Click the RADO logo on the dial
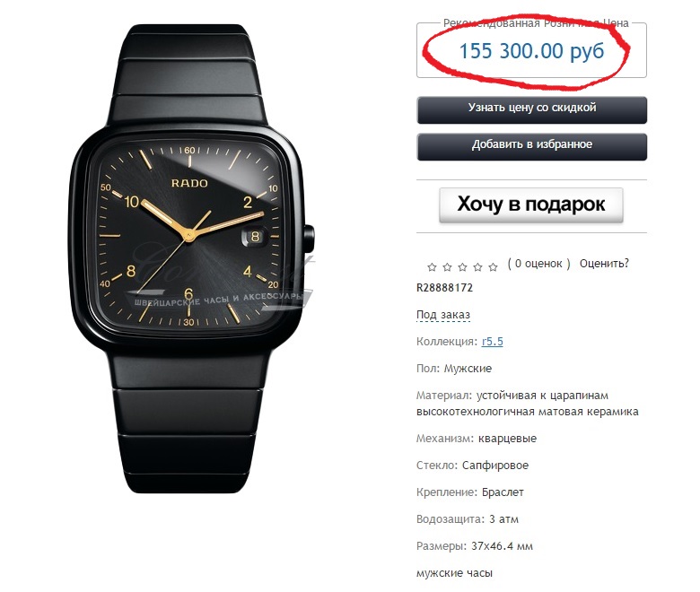The image size is (700, 592). (189, 183)
